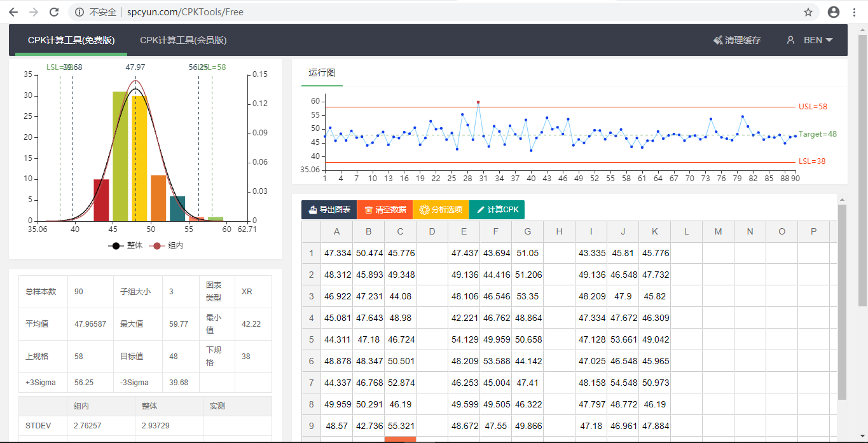
Task: Click the browser back arrow
Action: click(x=13, y=12)
